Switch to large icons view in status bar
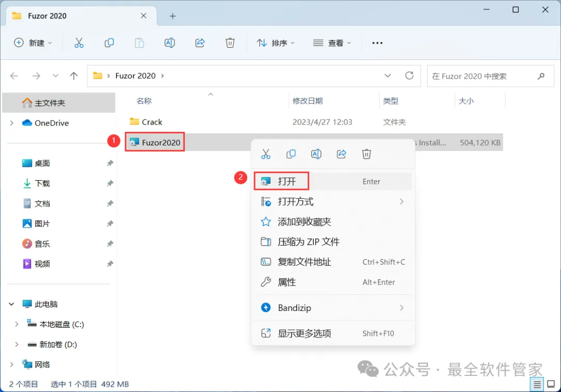561x392 pixels. pyautogui.click(x=551, y=385)
